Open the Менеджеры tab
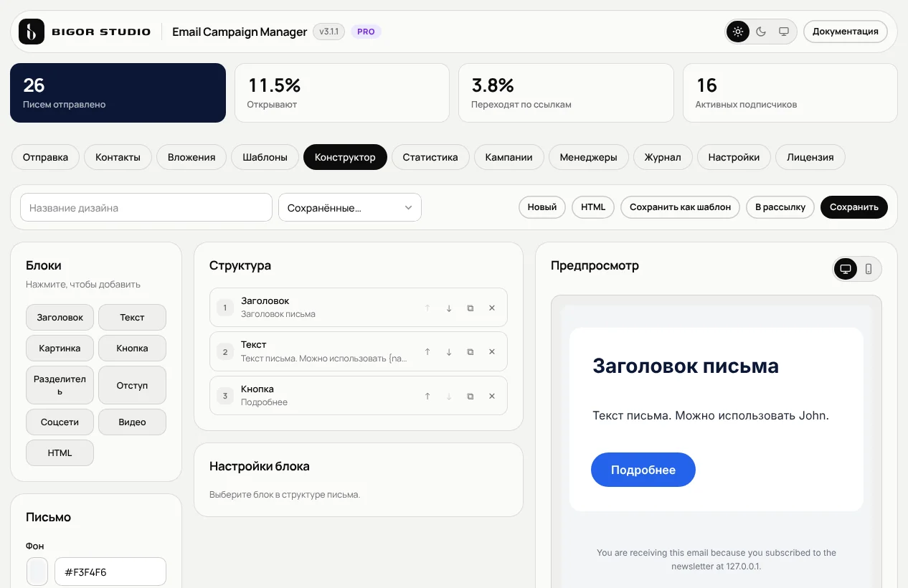The image size is (908, 588). [589, 157]
